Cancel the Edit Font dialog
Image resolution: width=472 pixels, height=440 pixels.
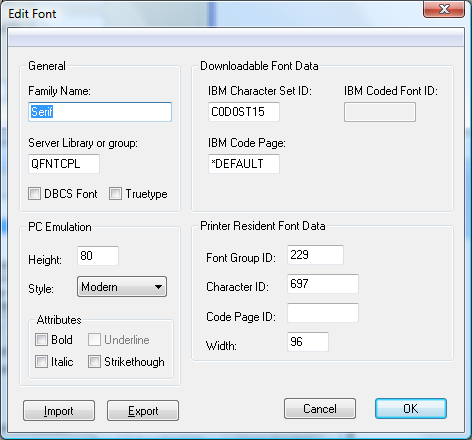[320, 409]
